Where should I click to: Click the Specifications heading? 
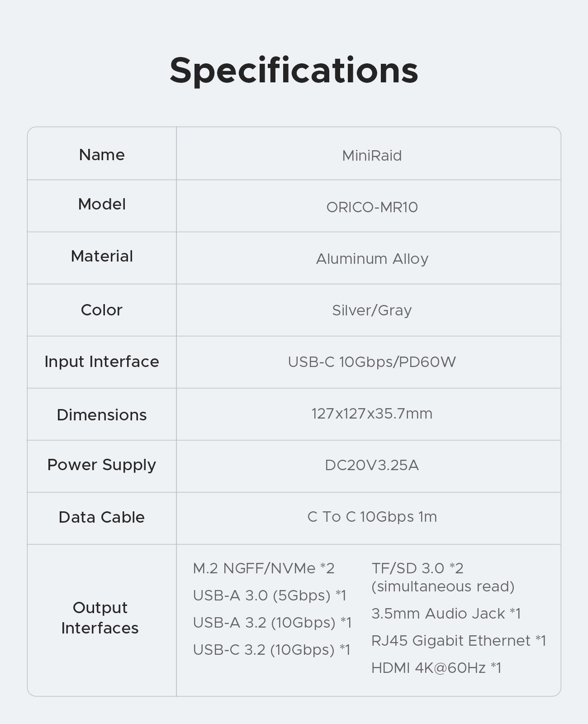click(294, 71)
